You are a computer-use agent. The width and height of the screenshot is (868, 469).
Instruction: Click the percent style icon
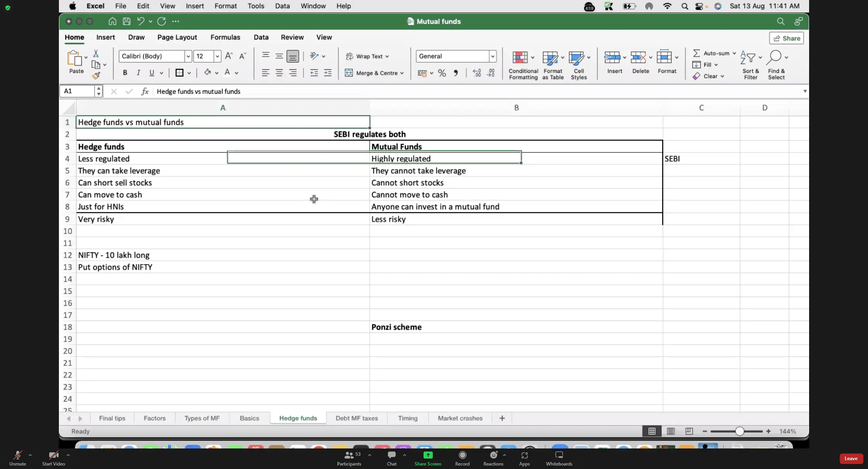pyautogui.click(x=442, y=73)
